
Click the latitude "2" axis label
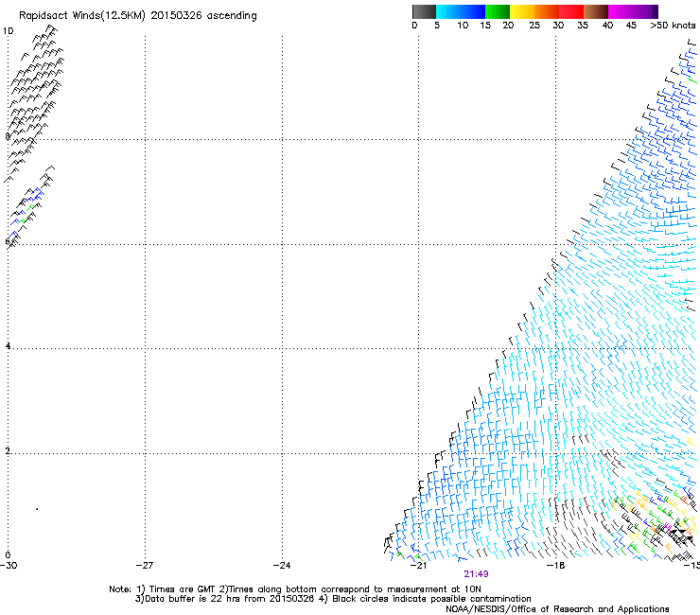click(8, 450)
